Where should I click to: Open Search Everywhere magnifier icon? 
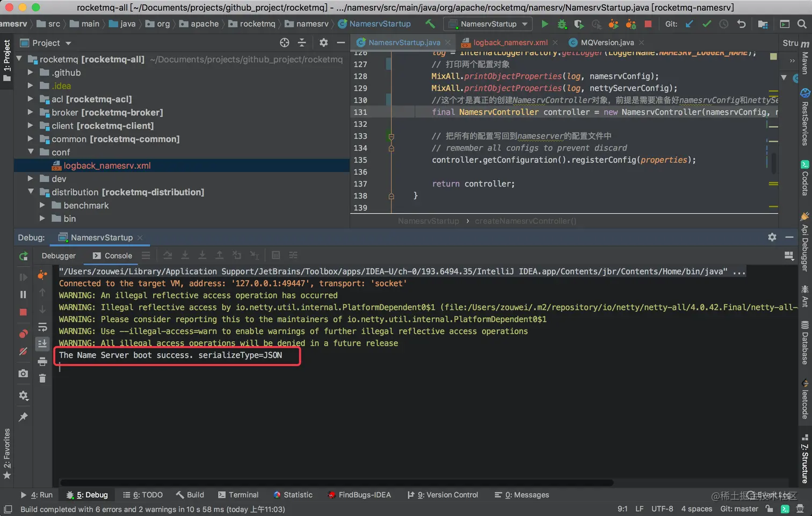pyautogui.click(x=802, y=24)
